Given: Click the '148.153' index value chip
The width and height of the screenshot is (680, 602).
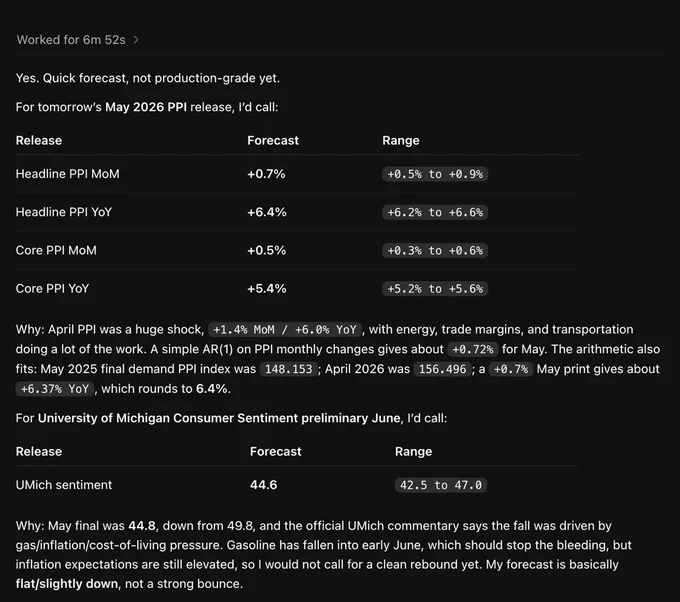Looking at the screenshot, I should (x=288, y=369).
